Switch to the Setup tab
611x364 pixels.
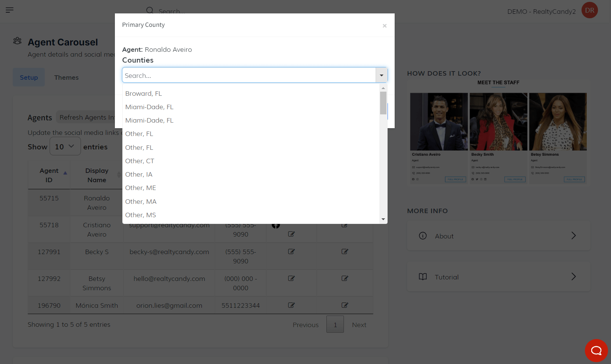click(29, 77)
